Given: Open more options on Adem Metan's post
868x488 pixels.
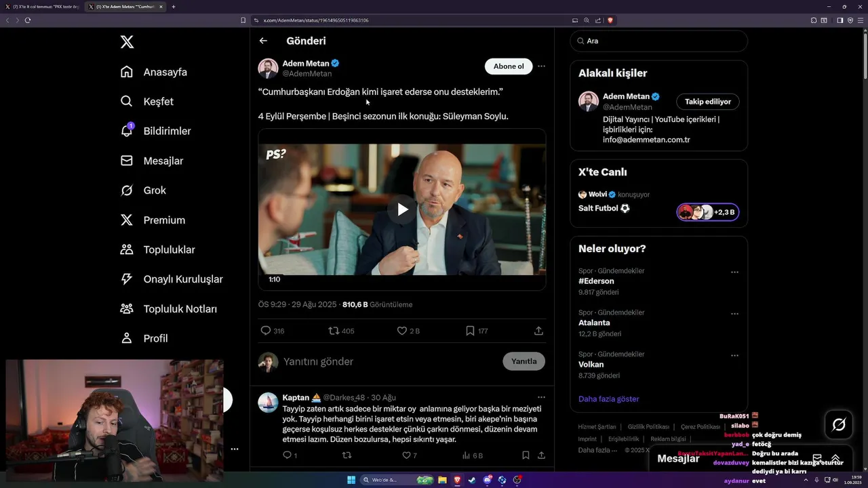Looking at the screenshot, I should (x=541, y=66).
